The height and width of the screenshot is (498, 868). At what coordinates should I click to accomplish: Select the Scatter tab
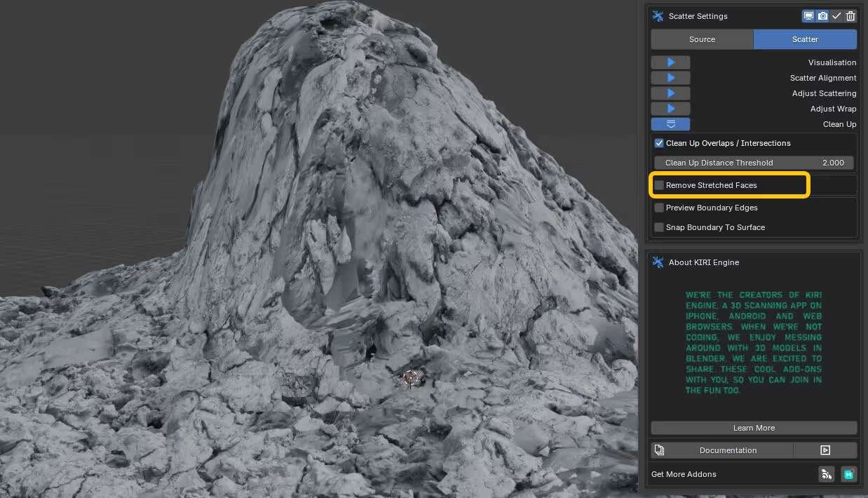click(805, 39)
